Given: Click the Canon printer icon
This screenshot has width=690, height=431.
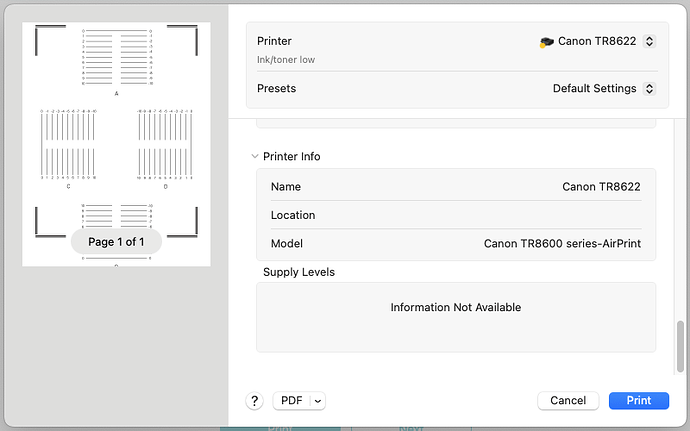Looking at the screenshot, I should [546, 42].
